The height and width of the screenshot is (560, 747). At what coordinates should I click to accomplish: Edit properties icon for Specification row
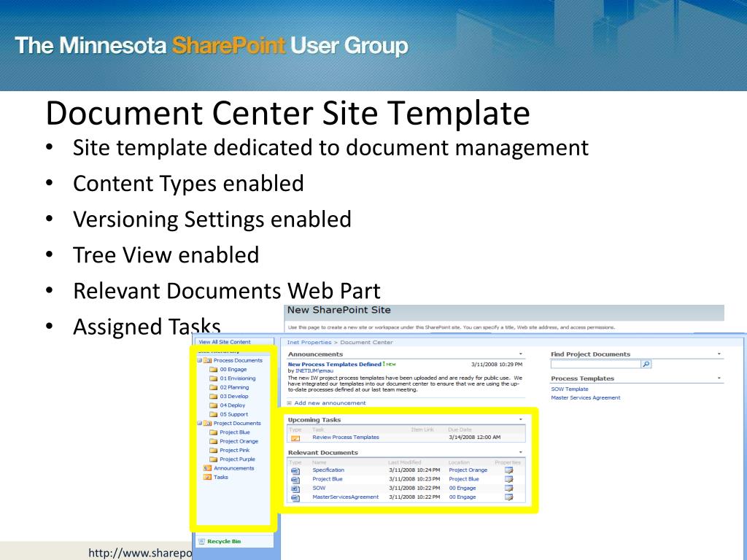(508, 470)
